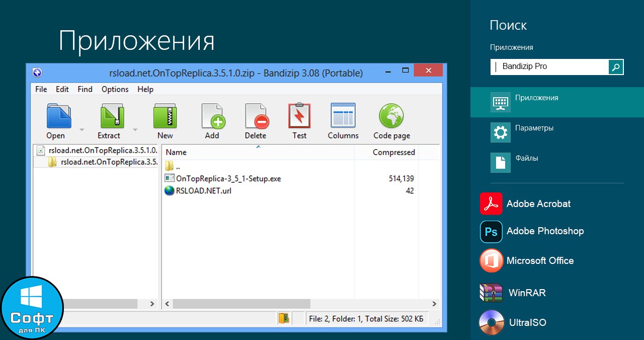Click the Add files toolbar icon
This screenshot has height=340, width=644.
(x=213, y=116)
